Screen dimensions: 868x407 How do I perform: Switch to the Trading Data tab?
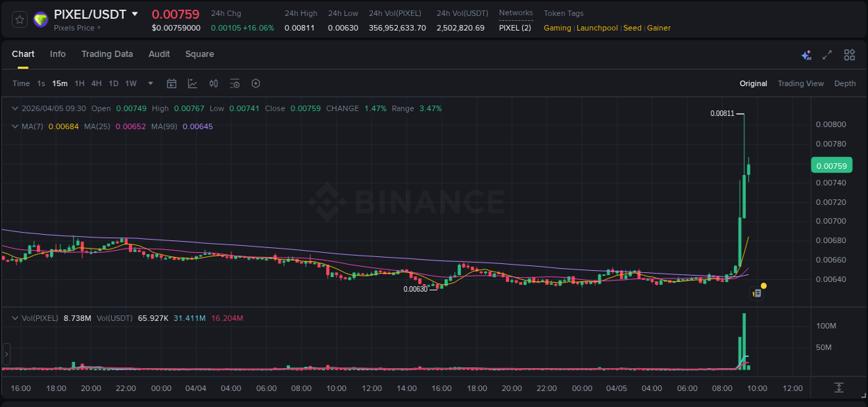[x=107, y=53]
